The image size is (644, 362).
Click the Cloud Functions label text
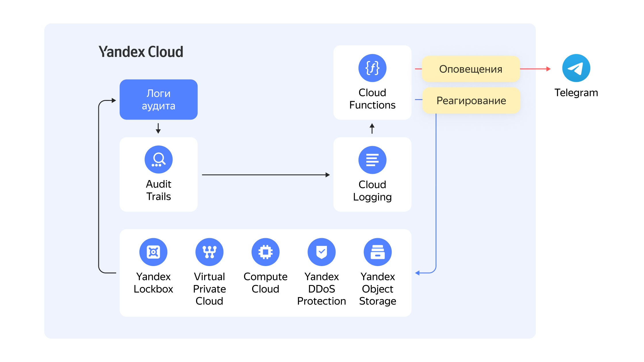coord(372,99)
